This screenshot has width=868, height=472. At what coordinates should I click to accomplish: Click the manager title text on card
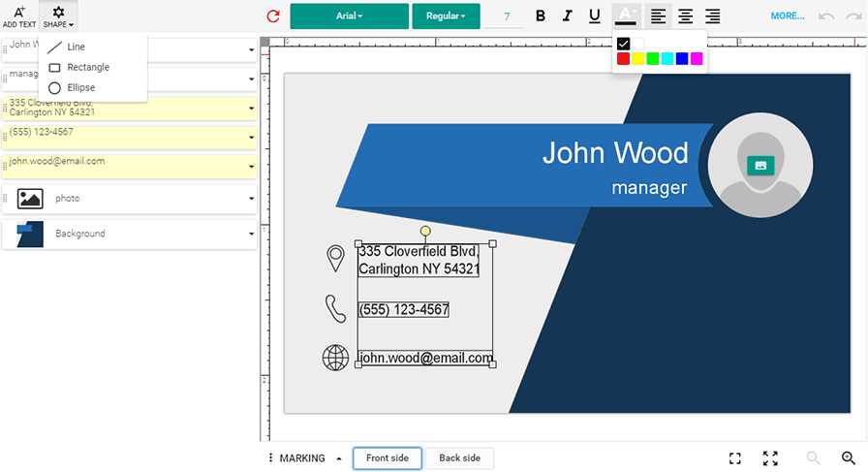(649, 188)
